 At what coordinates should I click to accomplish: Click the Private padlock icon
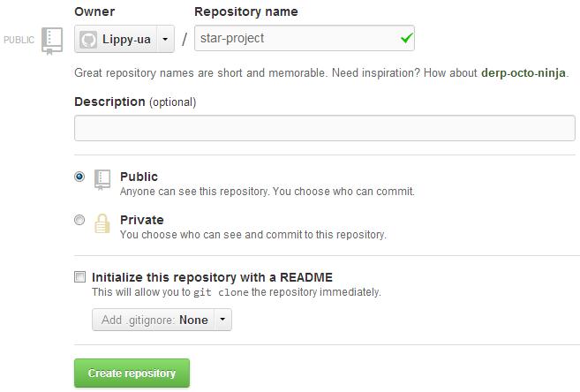click(102, 223)
